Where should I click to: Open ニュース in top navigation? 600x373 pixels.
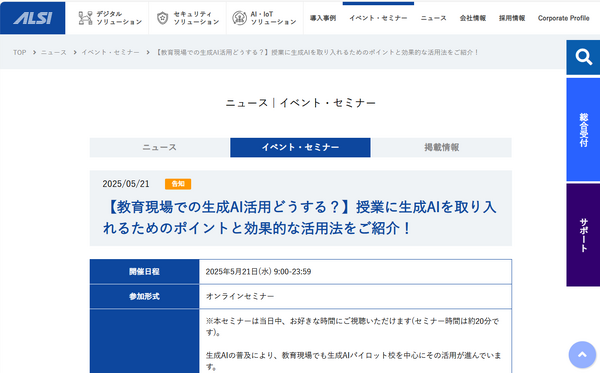434,18
